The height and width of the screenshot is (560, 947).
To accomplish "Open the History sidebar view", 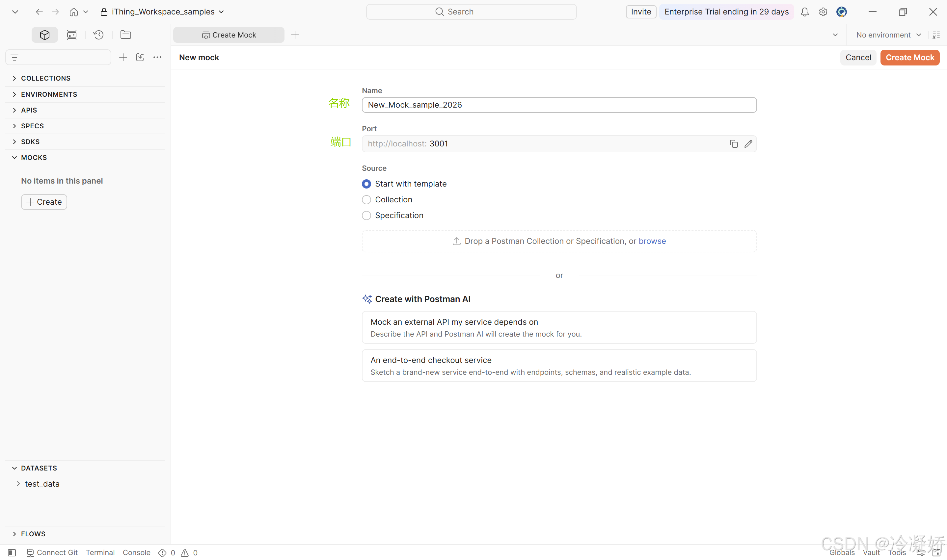I will click(x=98, y=35).
